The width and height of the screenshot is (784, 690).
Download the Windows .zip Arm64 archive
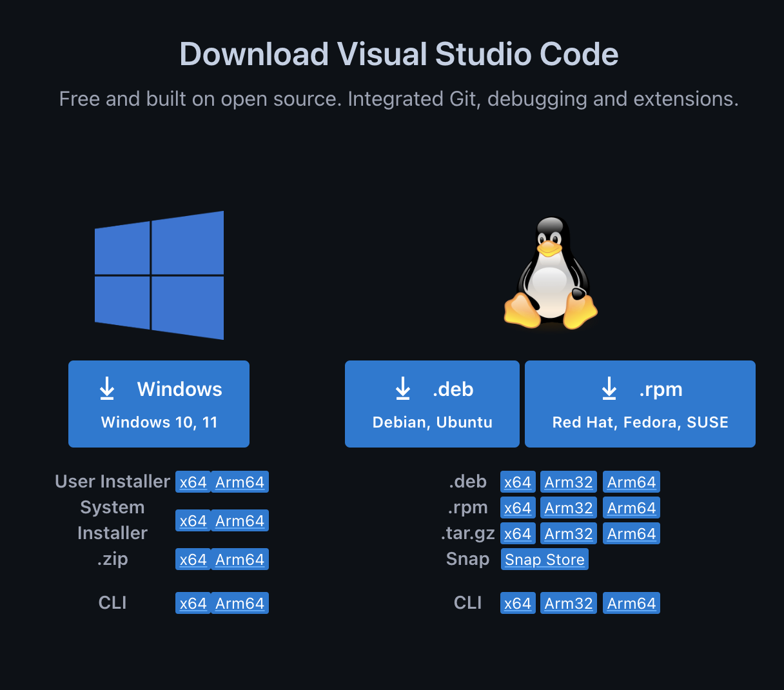[x=240, y=560]
